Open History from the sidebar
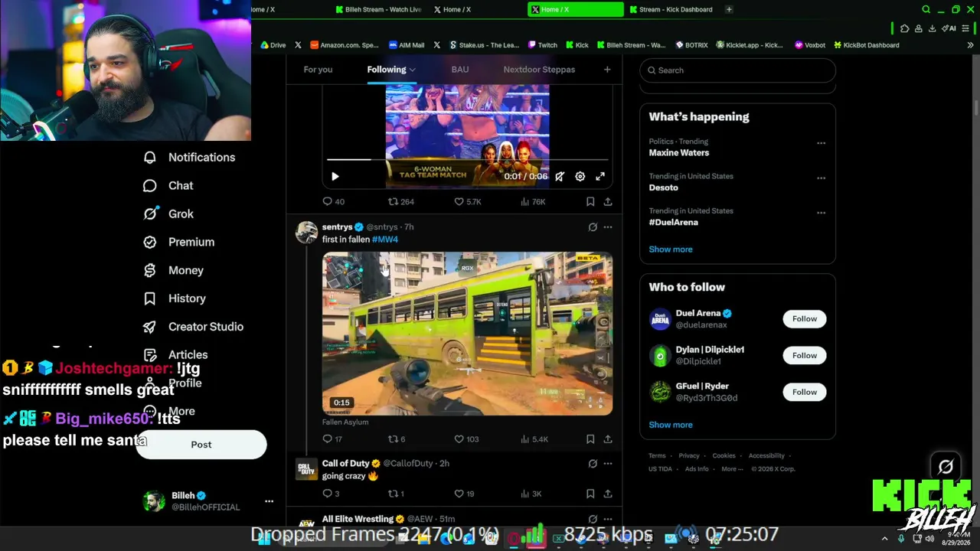Viewport: 980px width, 551px height. point(175,298)
